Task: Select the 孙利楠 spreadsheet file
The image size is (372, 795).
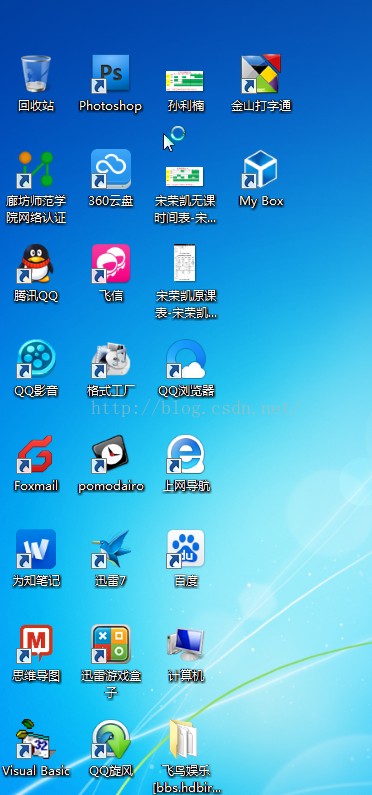Action: (185, 81)
